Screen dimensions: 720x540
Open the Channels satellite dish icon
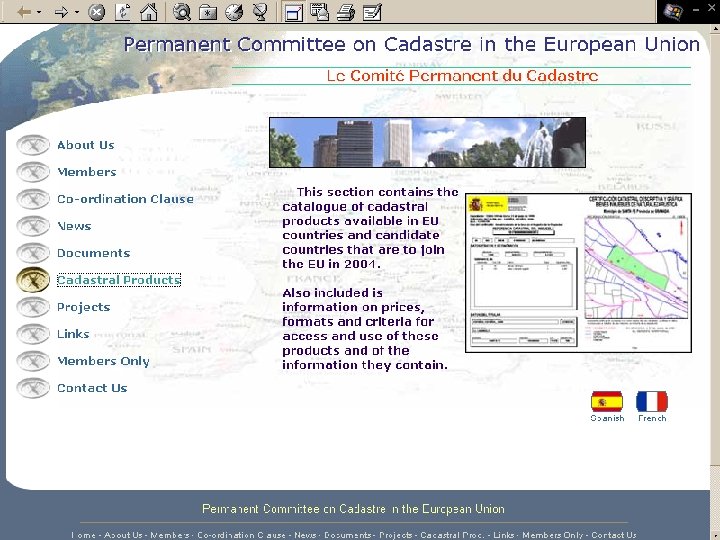click(x=260, y=12)
